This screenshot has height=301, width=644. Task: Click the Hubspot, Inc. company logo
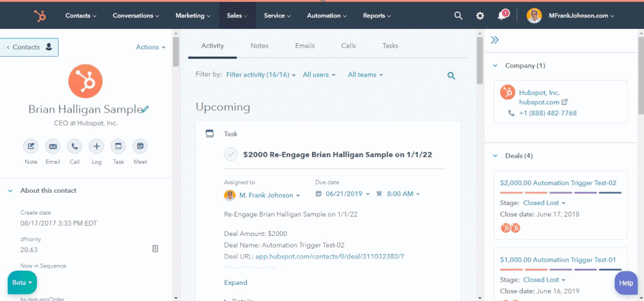tap(507, 92)
